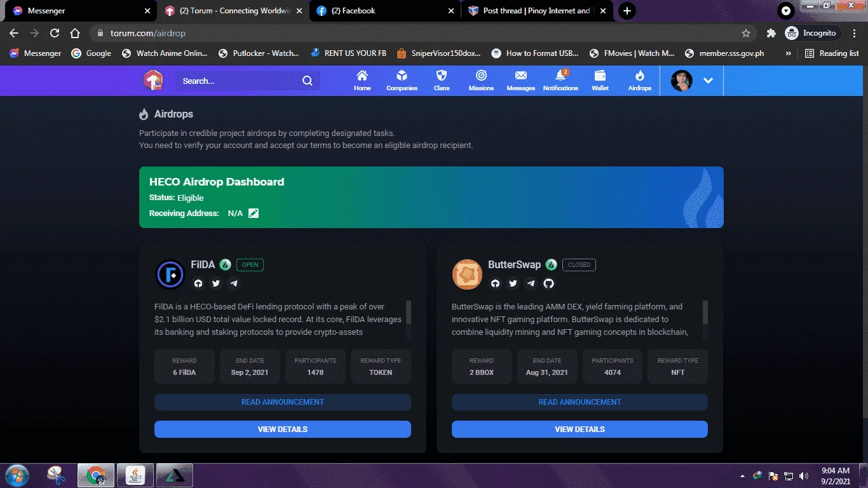The image size is (868, 488).
Task: Open Airdrops from the navbar
Action: click(x=640, y=81)
